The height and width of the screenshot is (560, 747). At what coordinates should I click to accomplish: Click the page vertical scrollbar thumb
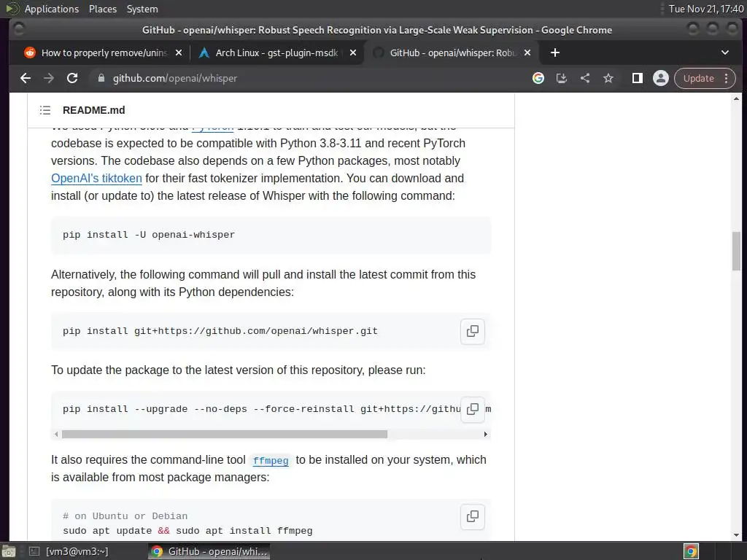[736, 251]
